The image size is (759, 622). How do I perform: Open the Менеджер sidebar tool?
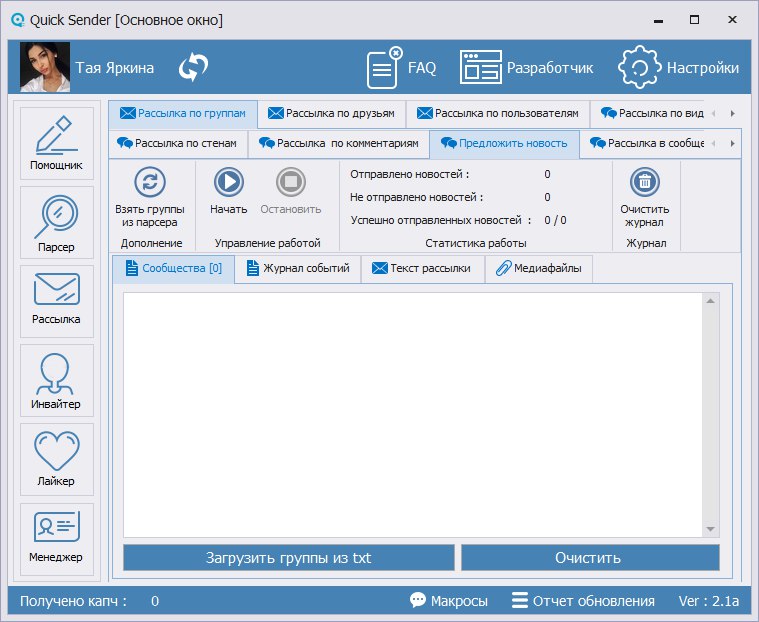[57, 537]
